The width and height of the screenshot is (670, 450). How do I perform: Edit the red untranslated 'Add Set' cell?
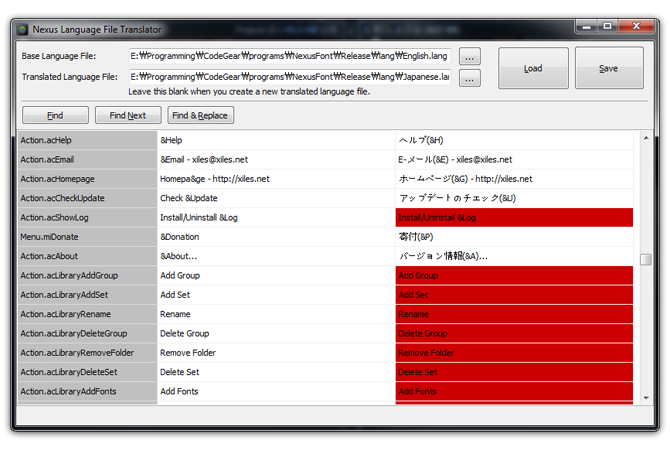pyautogui.click(x=514, y=294)
